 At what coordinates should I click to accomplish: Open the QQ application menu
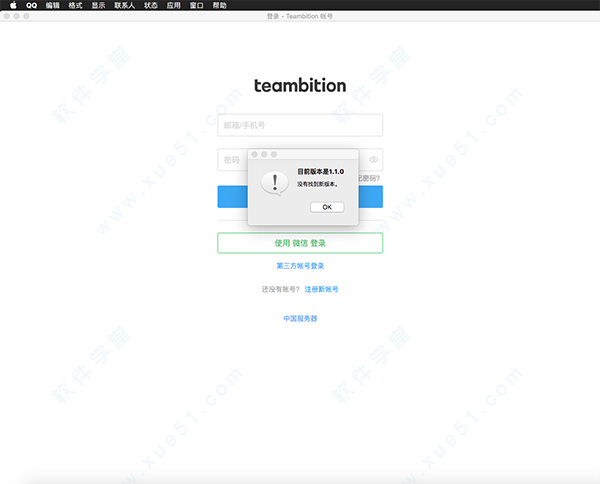pyautogui.click(x=31, y=5)
